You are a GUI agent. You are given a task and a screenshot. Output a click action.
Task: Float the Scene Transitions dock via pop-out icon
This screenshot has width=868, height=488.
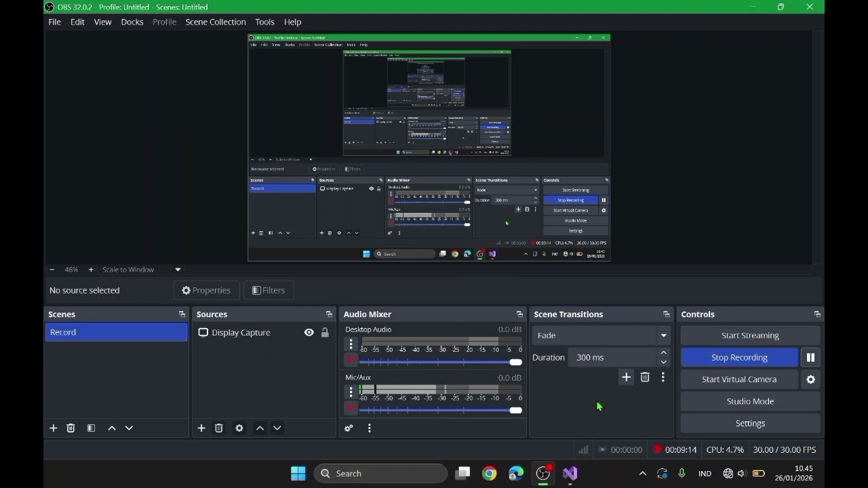point(666,314)
